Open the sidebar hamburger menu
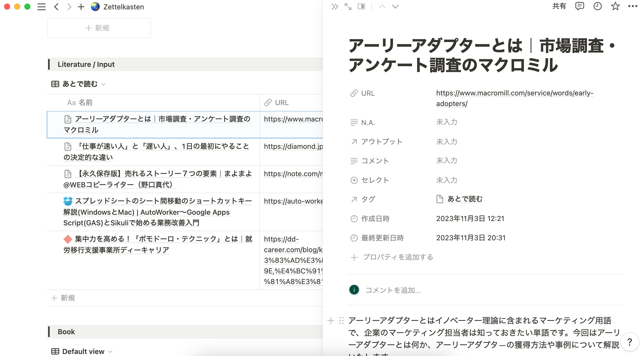Image resolution: width=644 pixels, height=356 pixels. 42,7
